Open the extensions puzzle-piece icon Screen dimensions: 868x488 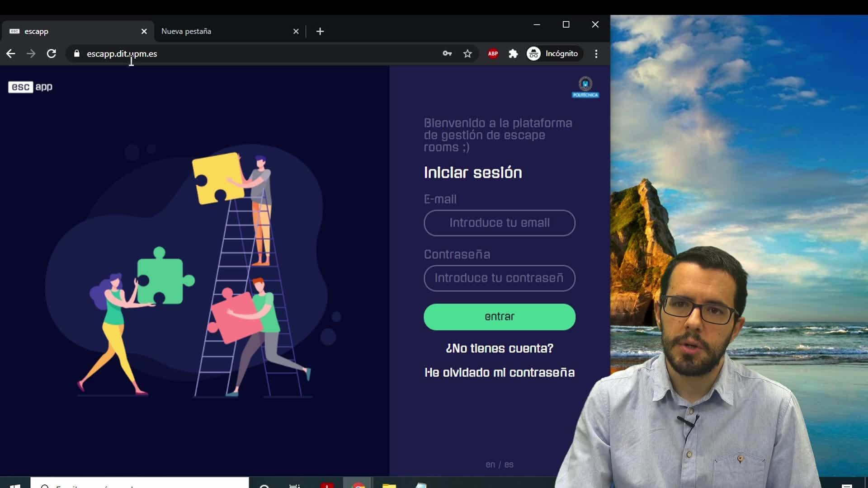tap(513, 54)
